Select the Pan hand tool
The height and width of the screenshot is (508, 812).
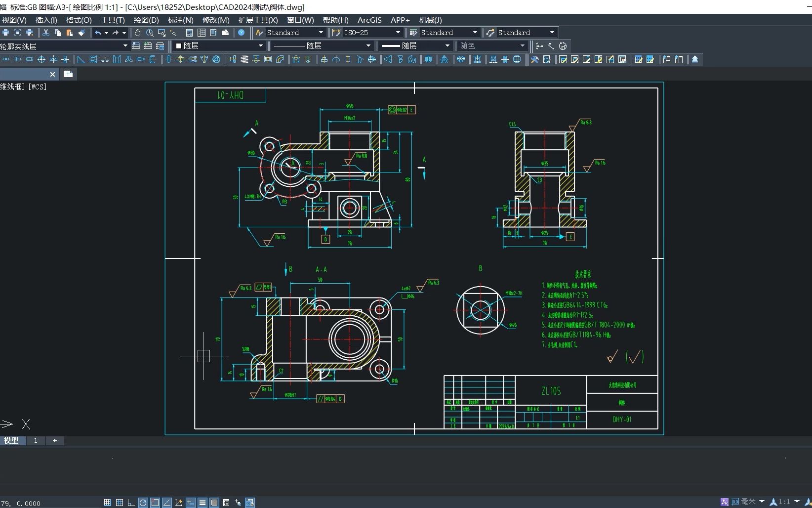(138, 33)
